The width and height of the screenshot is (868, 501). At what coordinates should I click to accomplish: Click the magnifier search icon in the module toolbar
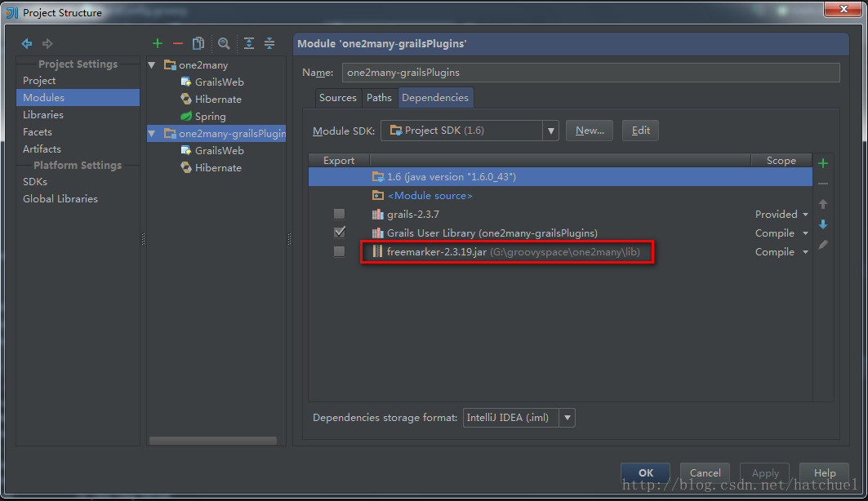click(224, 43)
